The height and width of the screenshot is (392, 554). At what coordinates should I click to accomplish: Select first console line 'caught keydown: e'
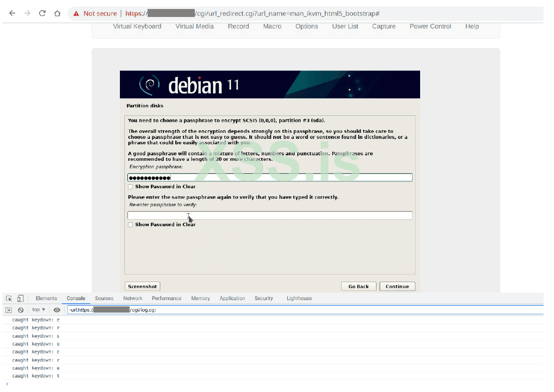(35, 320)
